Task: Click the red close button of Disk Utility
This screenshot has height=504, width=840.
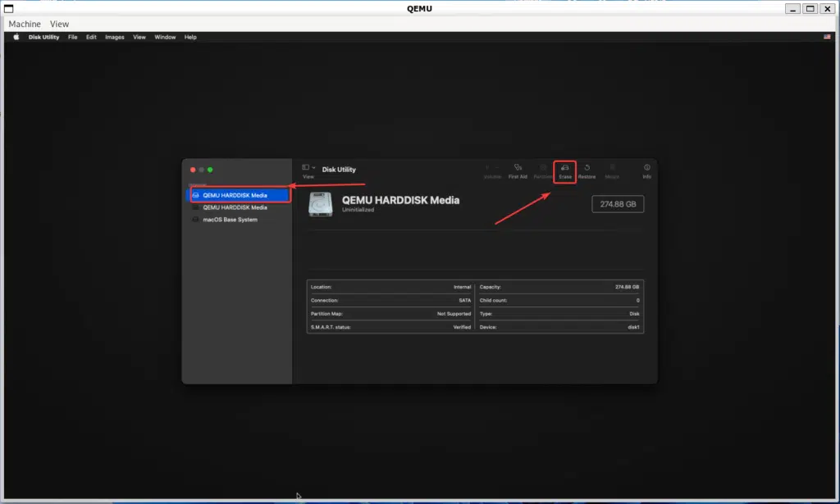Action: tap(193, 170)
